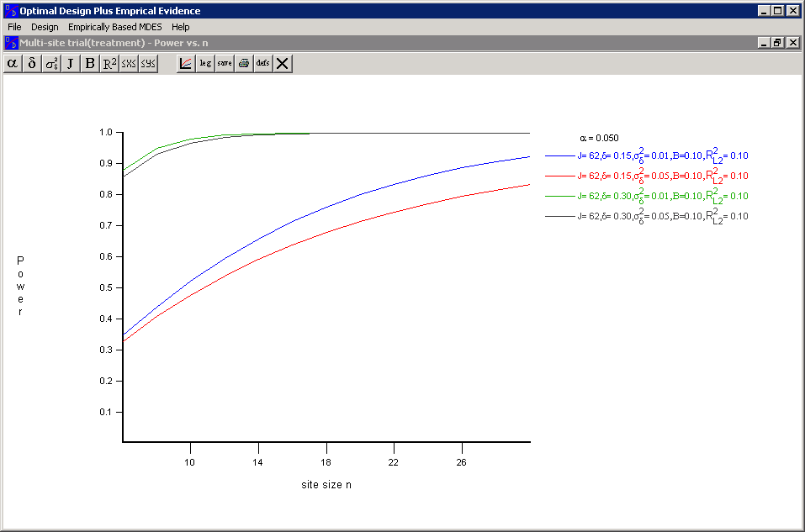Image resolution: width=805 pixels, height=532 pixels.
Task: Minimize the Multi-site trial child window
Action: pos(764,43)
